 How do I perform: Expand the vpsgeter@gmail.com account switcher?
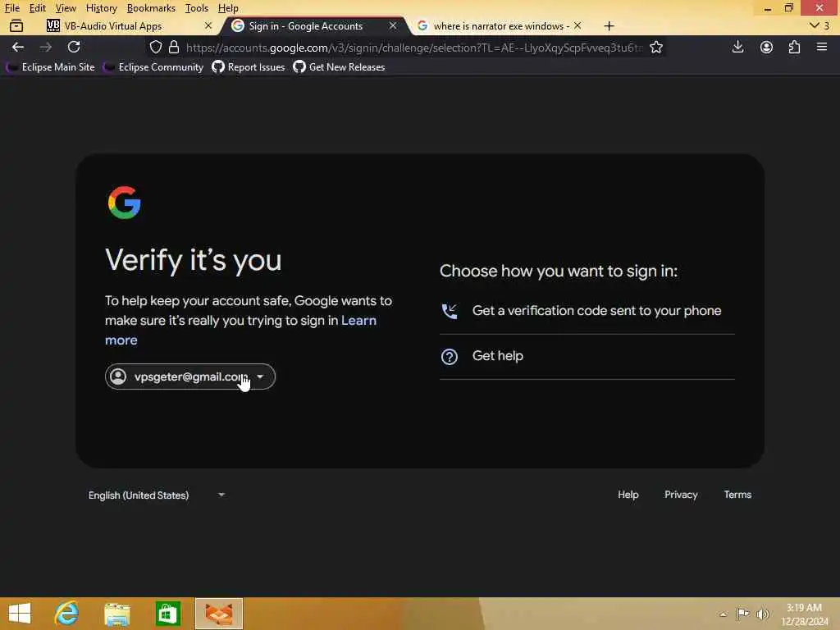tap(190, 377)
